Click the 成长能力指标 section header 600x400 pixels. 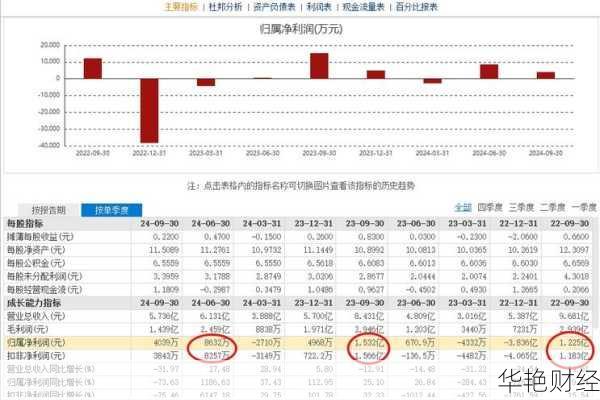coord(34,303)
